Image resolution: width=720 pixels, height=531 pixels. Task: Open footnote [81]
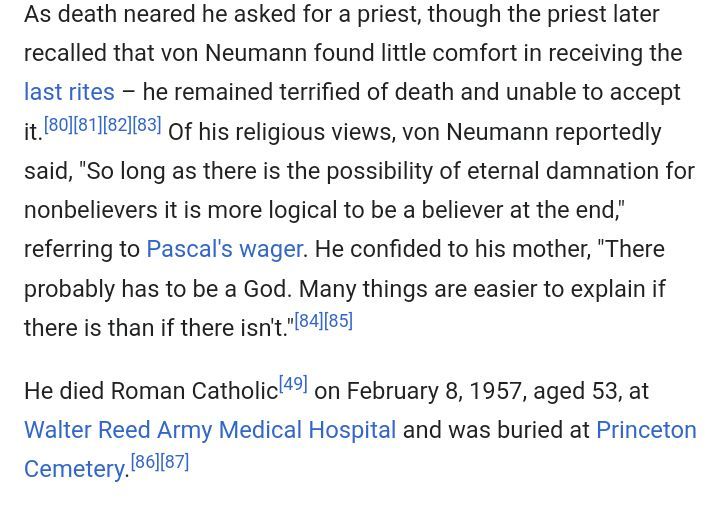click(x=88, y=125)
